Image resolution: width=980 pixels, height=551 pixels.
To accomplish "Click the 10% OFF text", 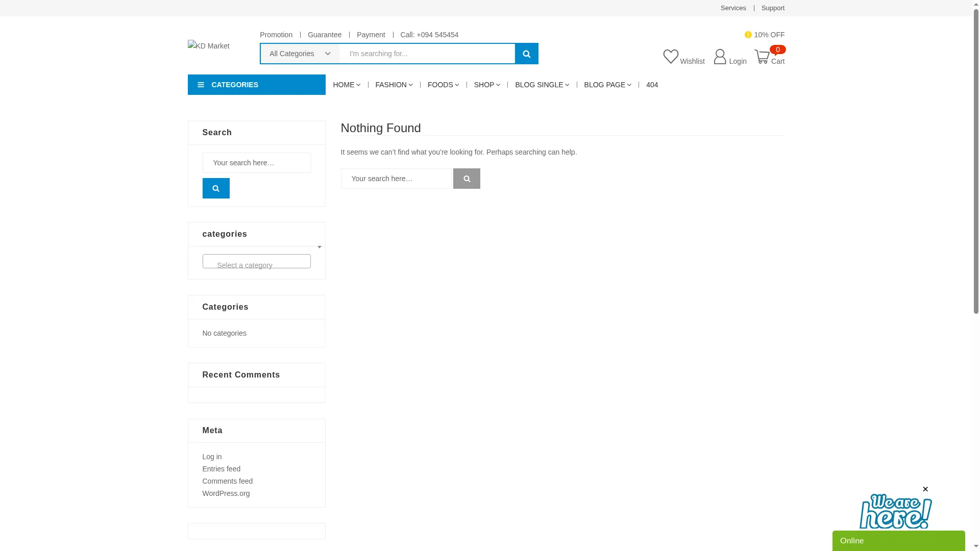I will coord(769,35).
